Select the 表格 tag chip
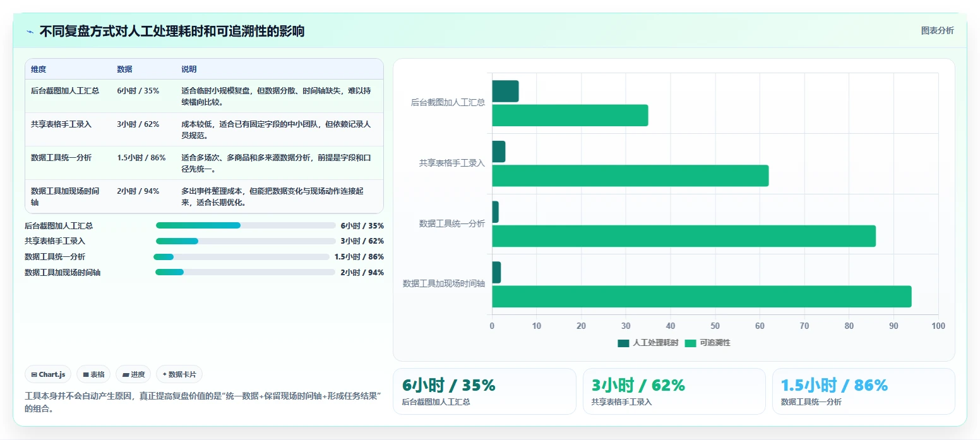Viewport: 980px width, 440px height. pos(93,374)
